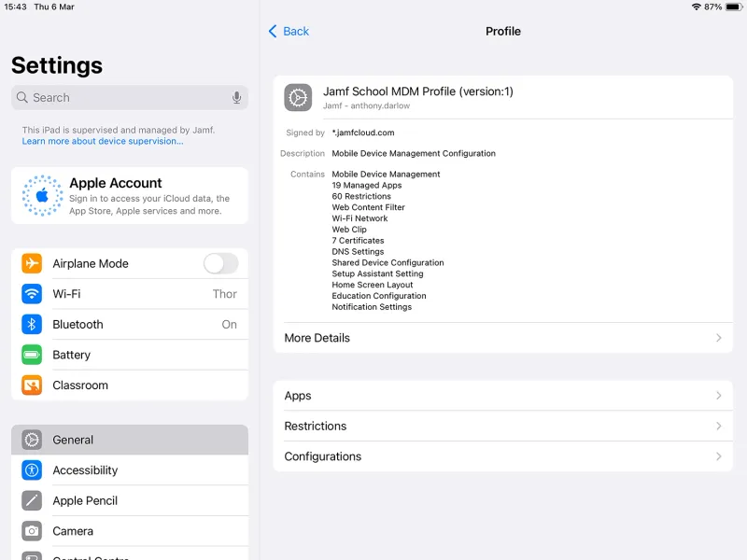Tap the green Battery icon
747x560 pixels.
point(32,355)
